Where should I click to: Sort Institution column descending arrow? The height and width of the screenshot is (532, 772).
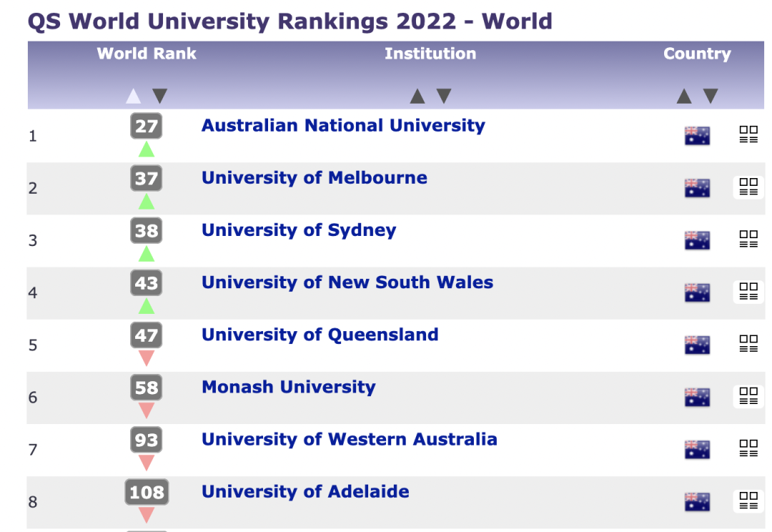[x=444, y=96]
